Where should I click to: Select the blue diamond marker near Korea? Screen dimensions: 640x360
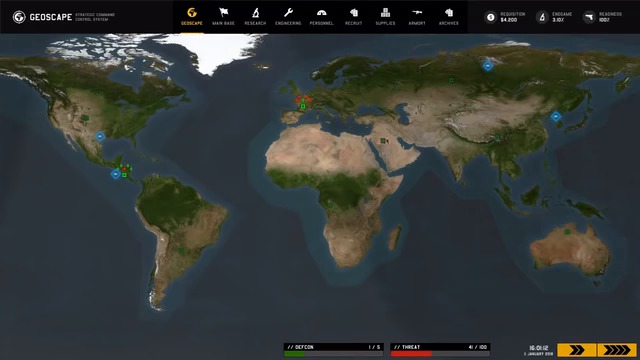(556, 117)
